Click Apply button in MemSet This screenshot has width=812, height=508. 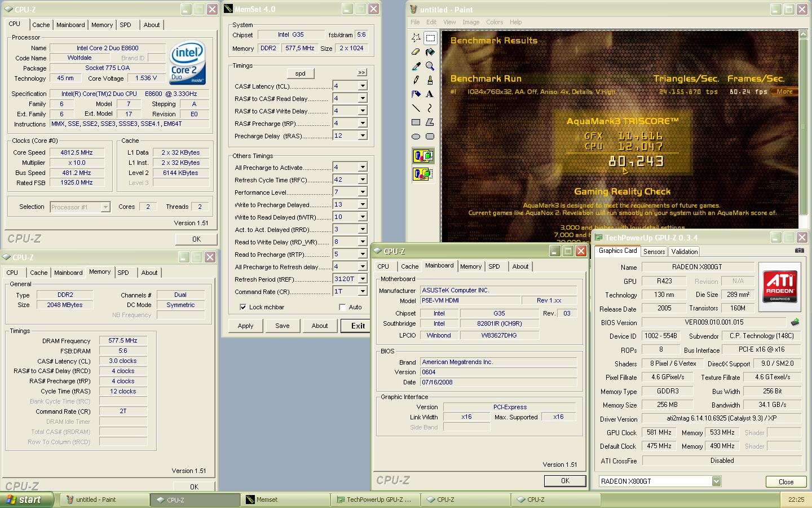pos(245,326)
